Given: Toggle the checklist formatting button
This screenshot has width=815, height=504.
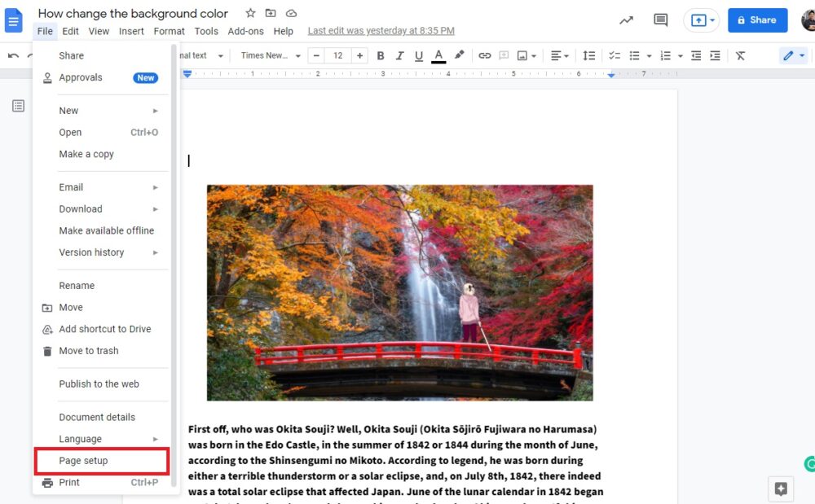Looking at the screenshot, I should pos(615,55).
